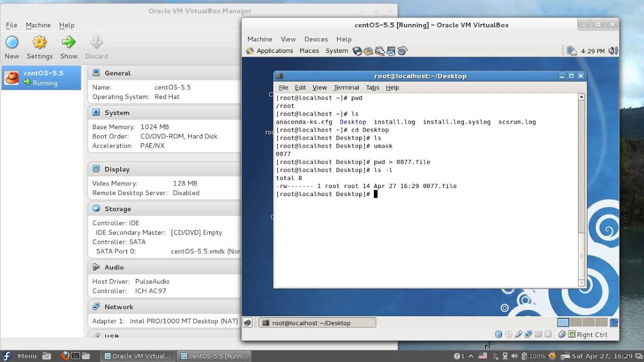Click host keyboard layout US flag icon

coord(483,356)
